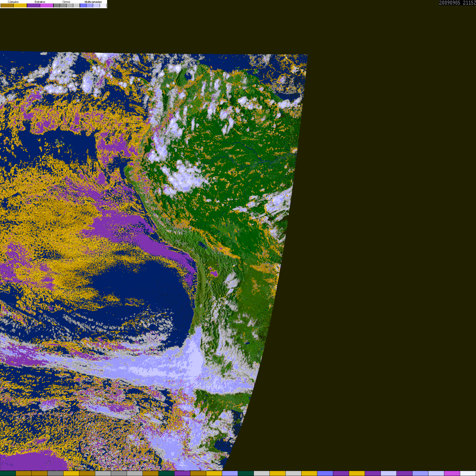Click the darkest blue Multicamadas legend swatch
This screenshot has height=476, width=476.
click(x=83, y=5)
